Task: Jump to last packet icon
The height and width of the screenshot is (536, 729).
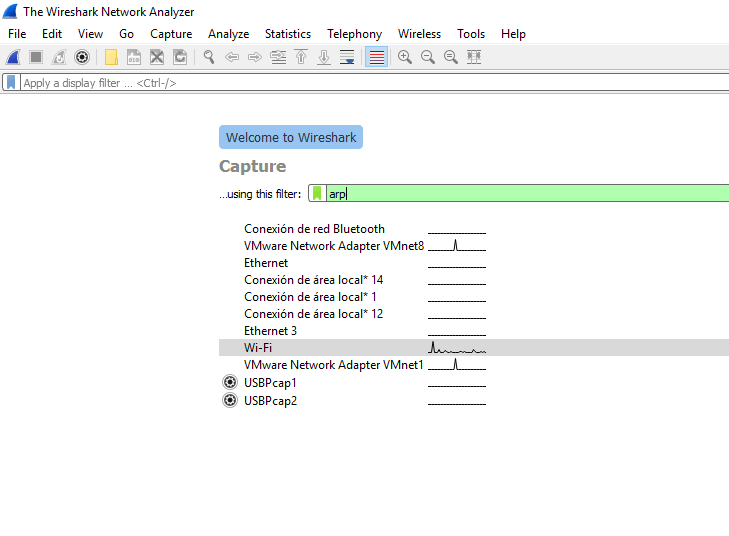Action: [x=324, y=57]
